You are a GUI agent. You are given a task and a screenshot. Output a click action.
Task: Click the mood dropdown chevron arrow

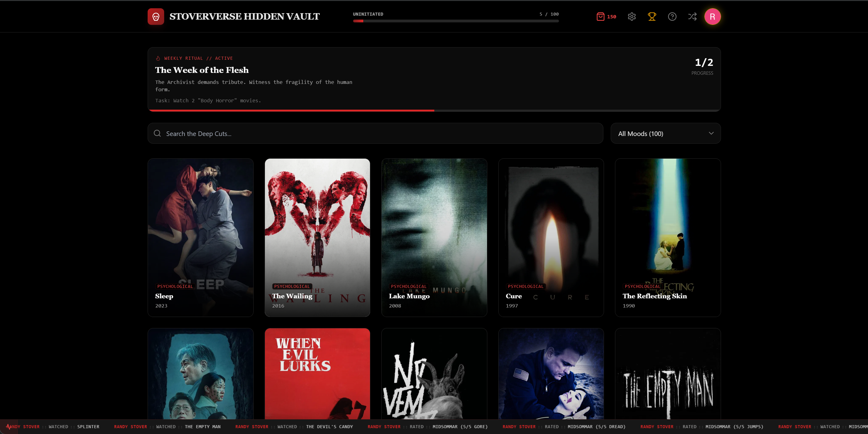click(711, 134)
